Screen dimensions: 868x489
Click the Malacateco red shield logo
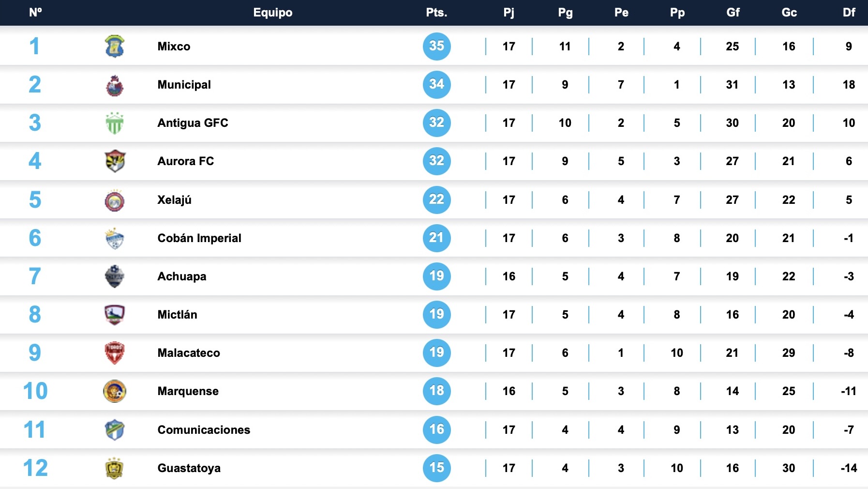115,353
